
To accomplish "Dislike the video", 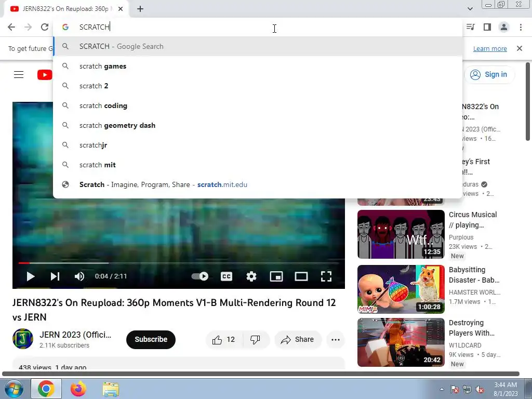I will tap(256, 340).
